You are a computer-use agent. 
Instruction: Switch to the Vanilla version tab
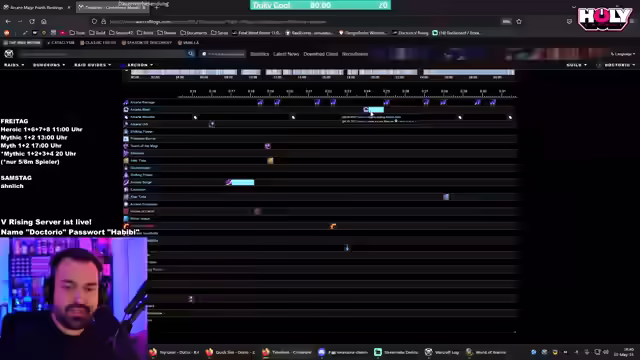(x=188, y=42)
